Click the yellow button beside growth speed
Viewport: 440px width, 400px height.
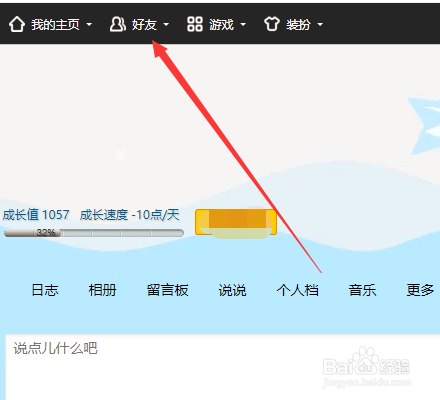click(x=236, y=222)
